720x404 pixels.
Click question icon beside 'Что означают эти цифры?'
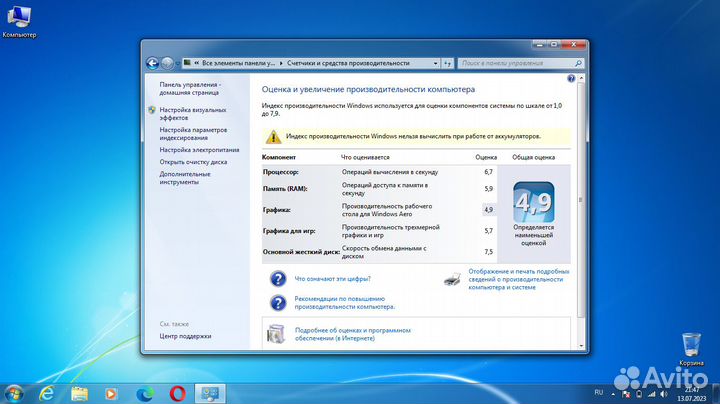pos(278,279)
